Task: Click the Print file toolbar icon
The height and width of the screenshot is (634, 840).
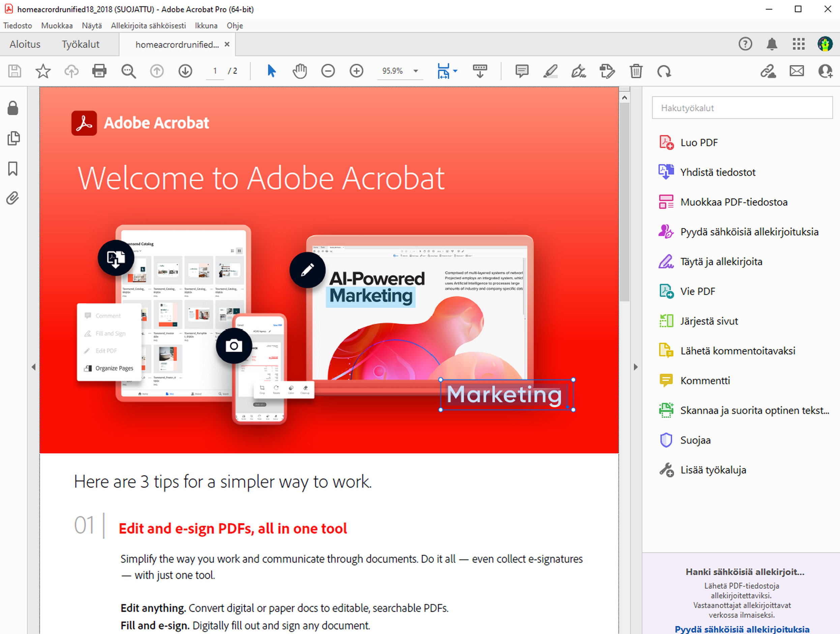Action: point(99,71)
